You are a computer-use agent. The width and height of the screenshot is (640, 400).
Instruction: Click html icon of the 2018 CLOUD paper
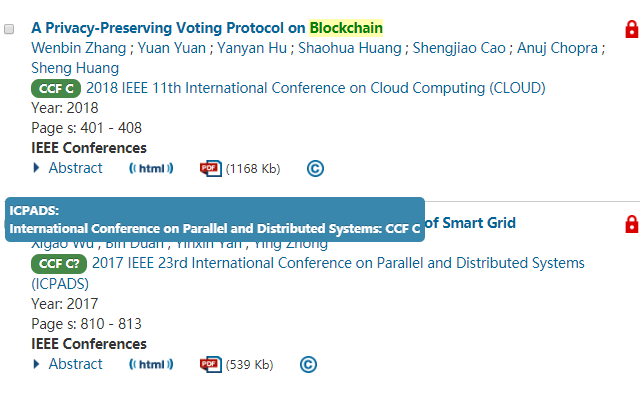click(x=151, y=168)
